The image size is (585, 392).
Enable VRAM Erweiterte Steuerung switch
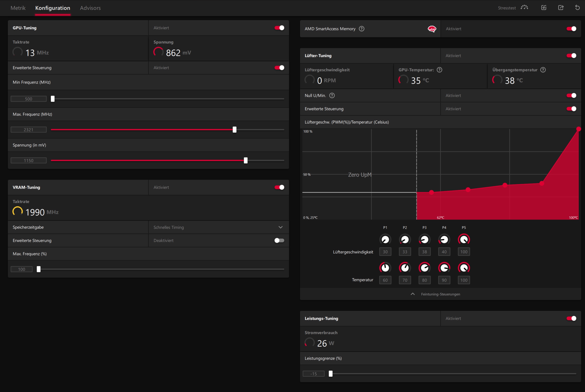(x=279, y=241)
